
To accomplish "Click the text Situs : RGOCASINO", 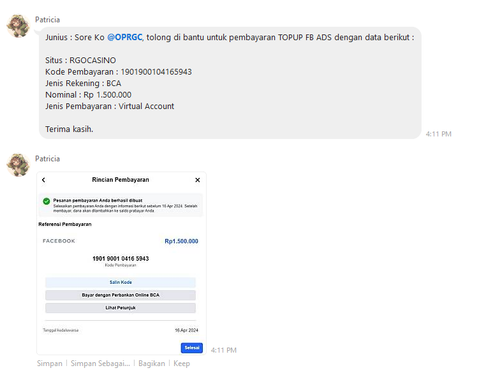I will (81, 60).
